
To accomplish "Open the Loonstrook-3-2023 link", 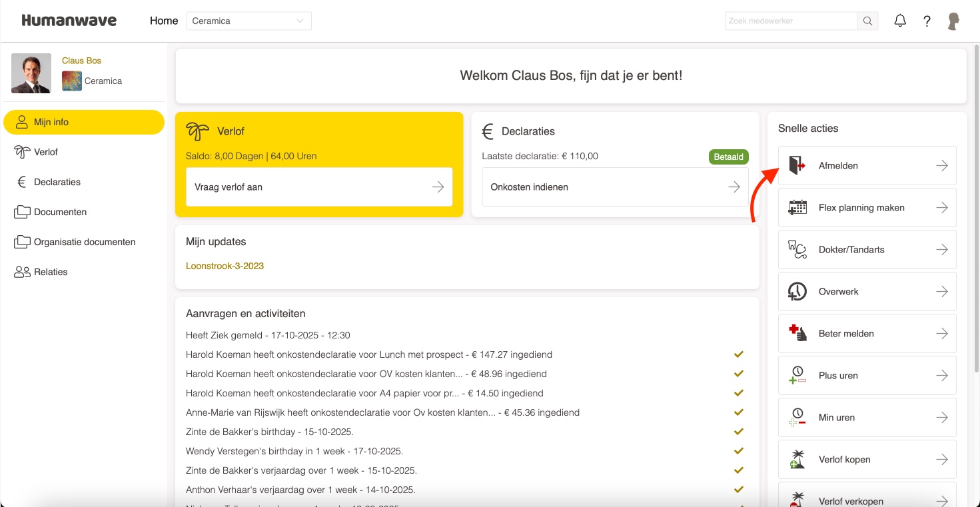I will 225,266.
